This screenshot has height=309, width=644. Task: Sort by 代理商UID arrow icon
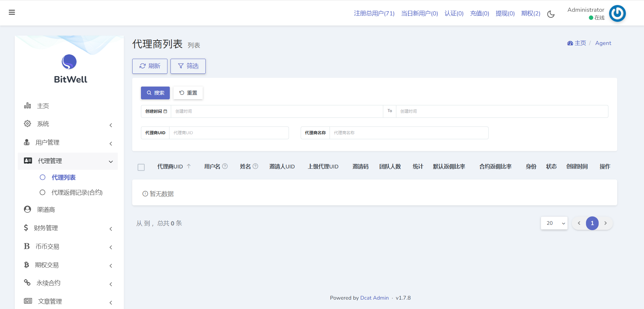(x=189, y=166)
